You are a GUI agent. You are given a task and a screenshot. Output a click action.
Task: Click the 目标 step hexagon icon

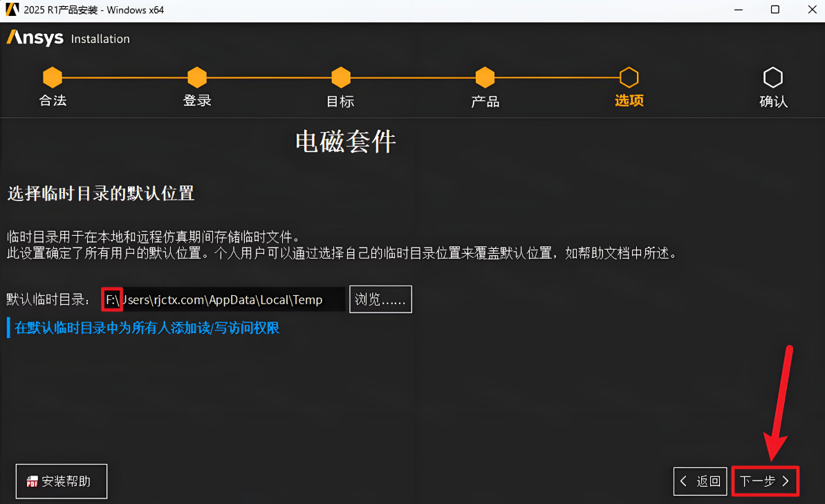point(341,77)
